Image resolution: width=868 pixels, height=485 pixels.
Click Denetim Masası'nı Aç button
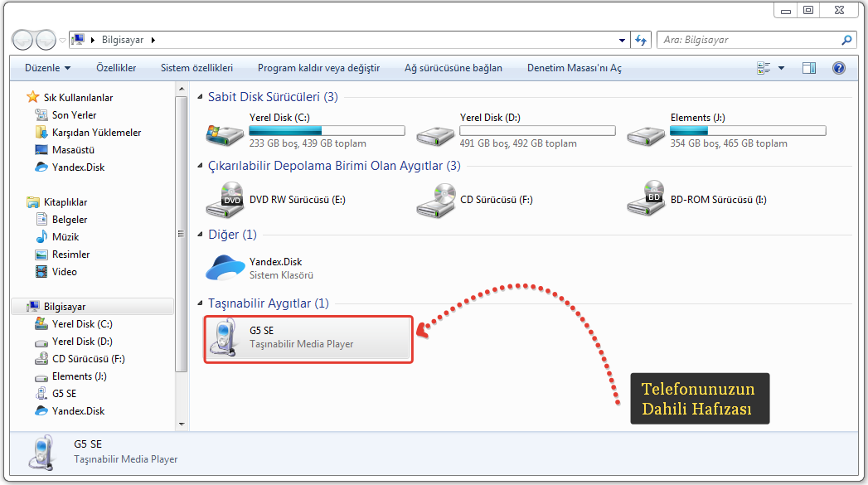point(574,68)
